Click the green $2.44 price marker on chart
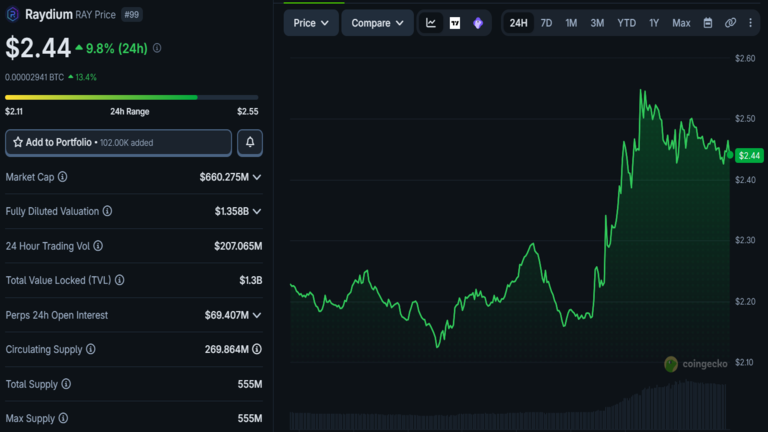This screenshot has height=432, width=768. coord(749,156)
